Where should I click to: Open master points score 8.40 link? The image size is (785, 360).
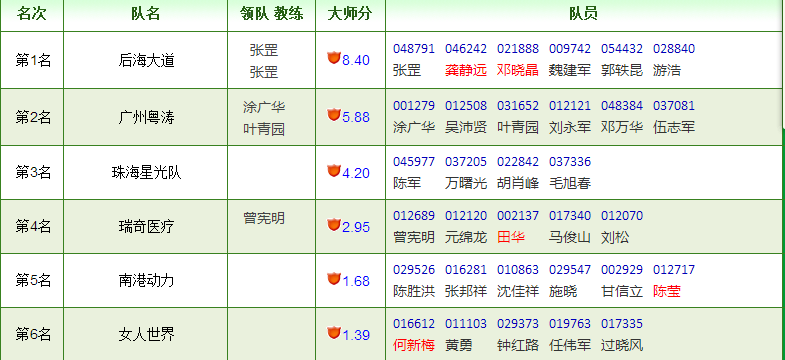[356, 61]
